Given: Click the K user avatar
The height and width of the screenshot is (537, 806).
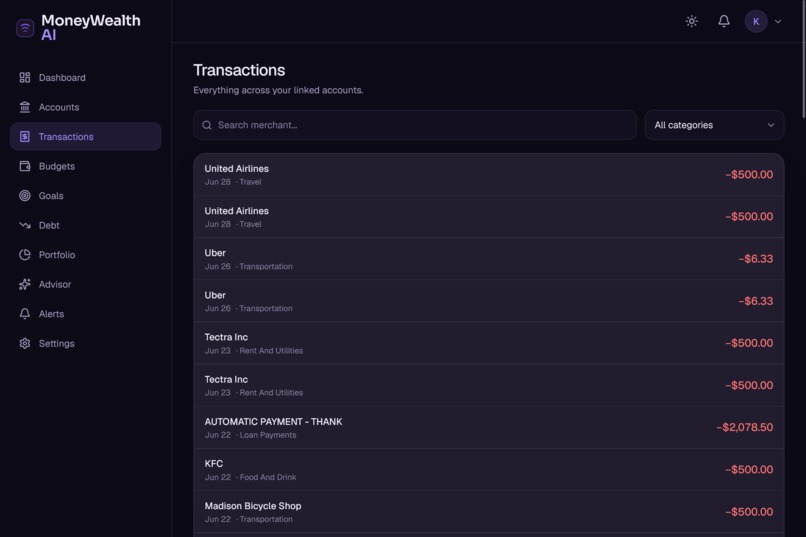Looking at the screenshot, I should click(756, 22).
